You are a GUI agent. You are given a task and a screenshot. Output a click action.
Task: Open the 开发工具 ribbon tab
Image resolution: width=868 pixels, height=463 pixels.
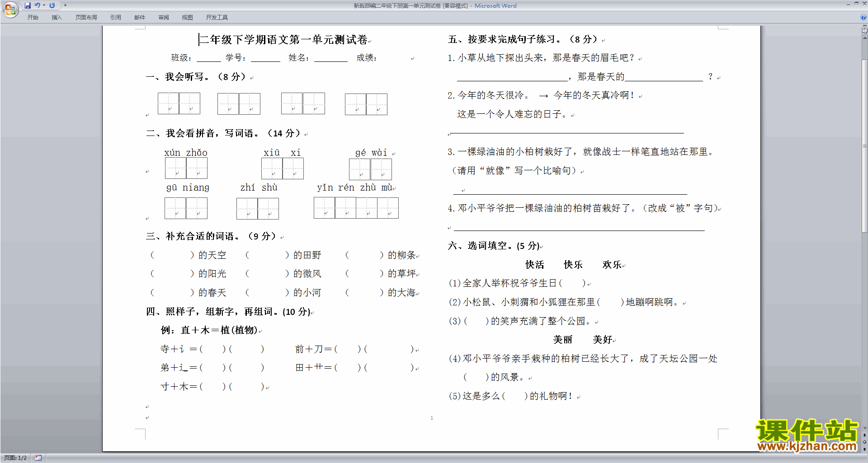(x=217, y=17)
